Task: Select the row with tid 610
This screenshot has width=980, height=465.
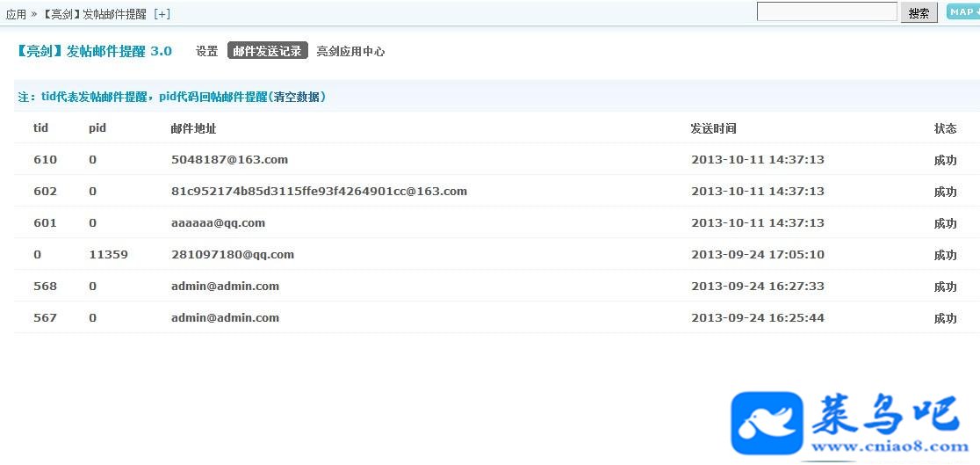Action: [497, 160]
